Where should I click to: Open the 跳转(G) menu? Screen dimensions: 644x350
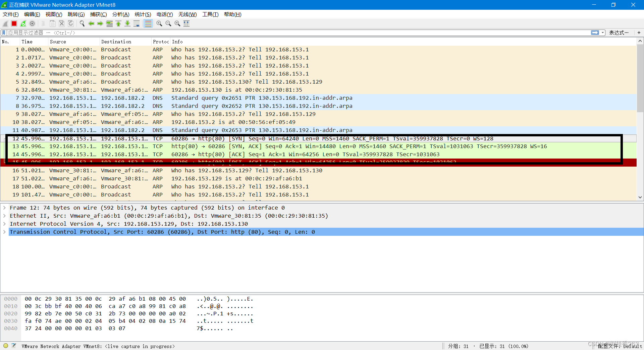(x=76, y=14)
